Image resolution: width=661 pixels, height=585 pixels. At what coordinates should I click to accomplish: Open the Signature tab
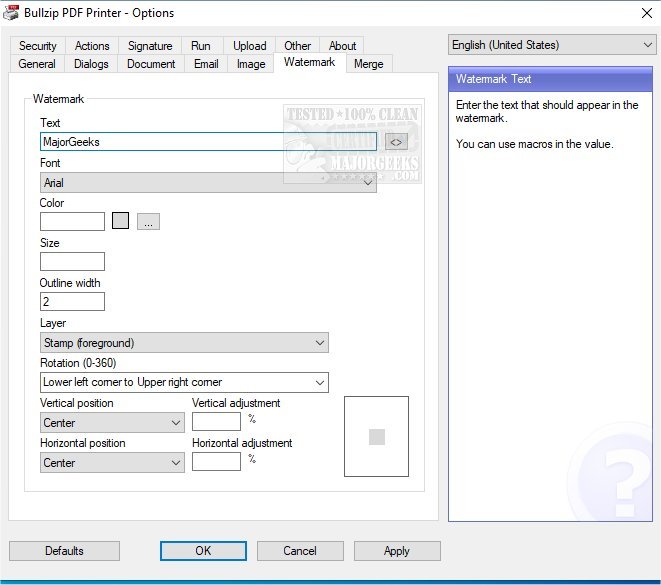[x=150, y=46]
